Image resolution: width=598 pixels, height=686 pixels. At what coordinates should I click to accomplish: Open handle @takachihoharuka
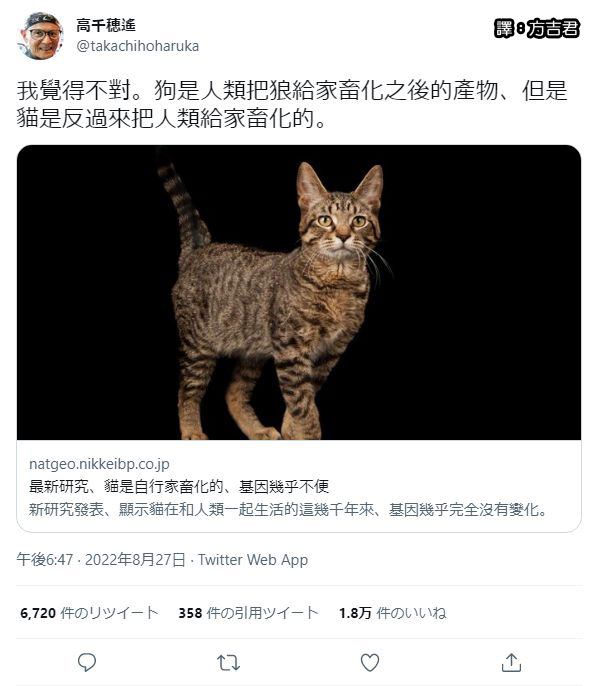[138, 46]
